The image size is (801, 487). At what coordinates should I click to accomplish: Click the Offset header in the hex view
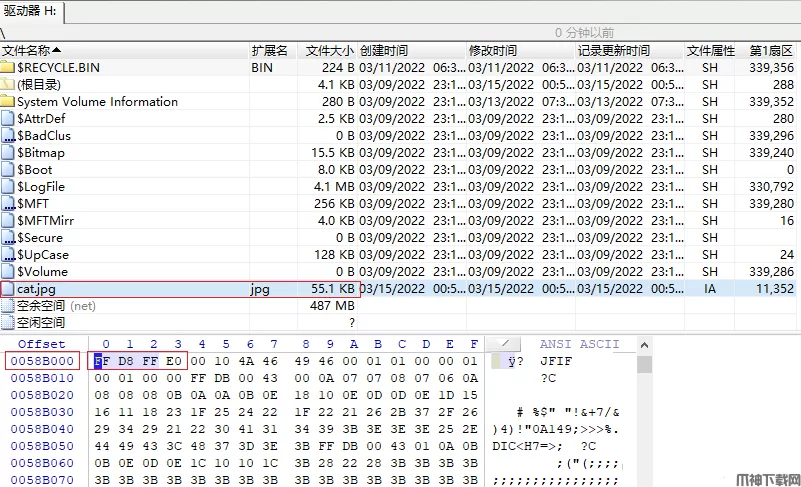click(x=41, y=344)
